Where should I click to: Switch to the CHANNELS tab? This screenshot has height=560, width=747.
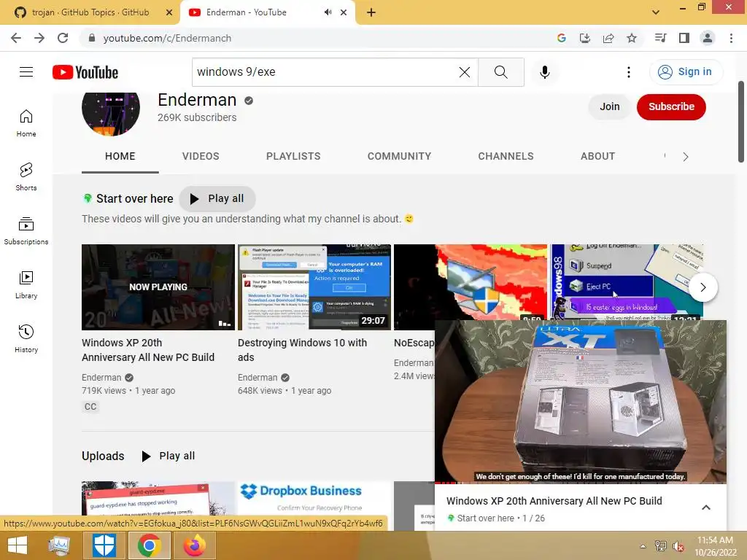point(506,157)
